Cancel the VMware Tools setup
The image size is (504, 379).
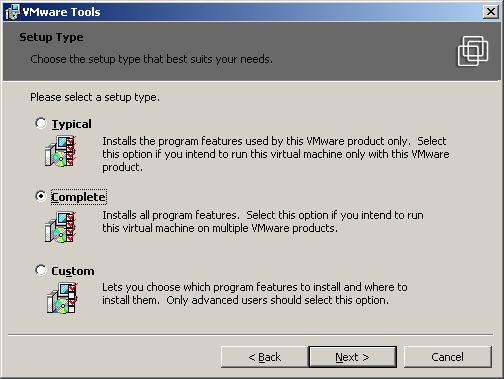448,357
